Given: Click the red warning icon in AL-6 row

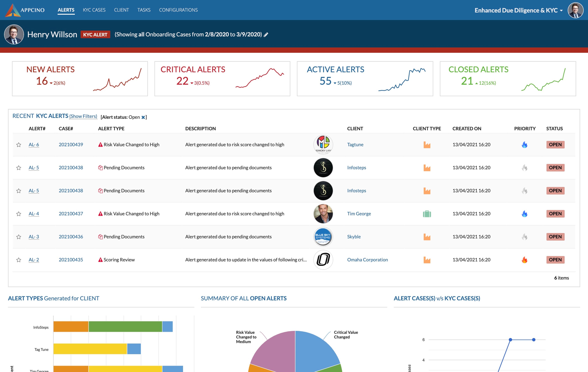Looking at the screenshot, I should [100, 144].
